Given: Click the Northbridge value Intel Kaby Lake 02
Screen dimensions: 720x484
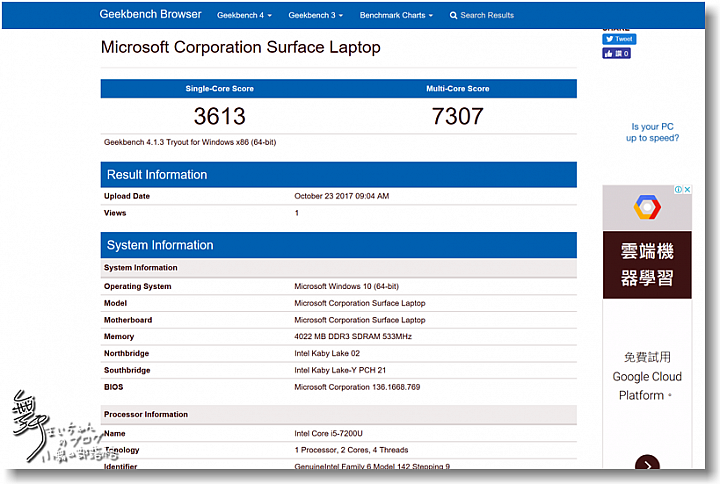Looking at the screenshot, I should tap(327, 354).
